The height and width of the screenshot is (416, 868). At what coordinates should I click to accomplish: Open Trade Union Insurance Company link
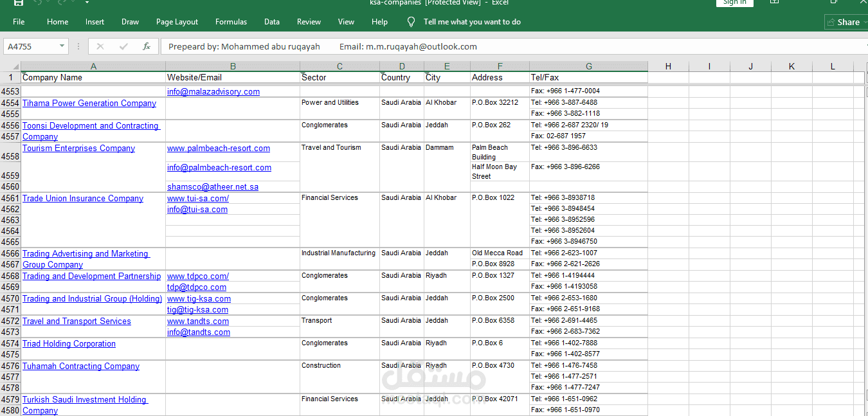pos(83,198)
